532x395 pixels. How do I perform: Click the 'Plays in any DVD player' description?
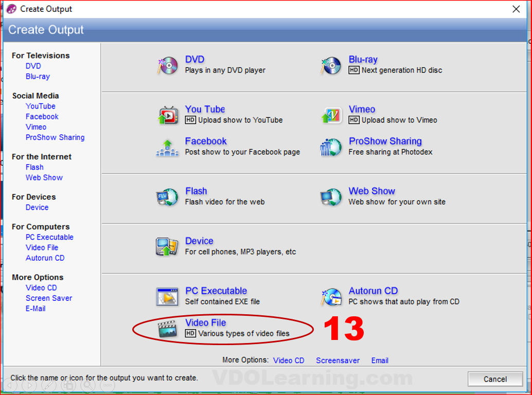pos(225,70)
